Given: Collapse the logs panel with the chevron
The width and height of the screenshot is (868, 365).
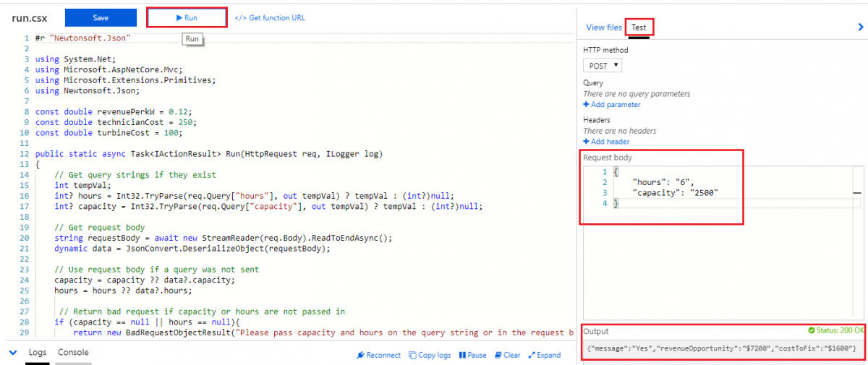Looking at the screenshot, I should (13, 353).
